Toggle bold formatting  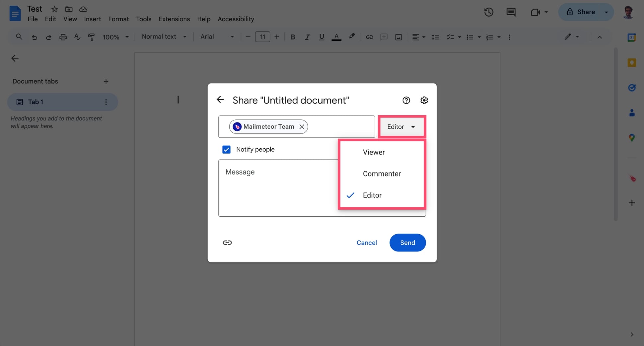pyautogui.click(x=293, y=37)
